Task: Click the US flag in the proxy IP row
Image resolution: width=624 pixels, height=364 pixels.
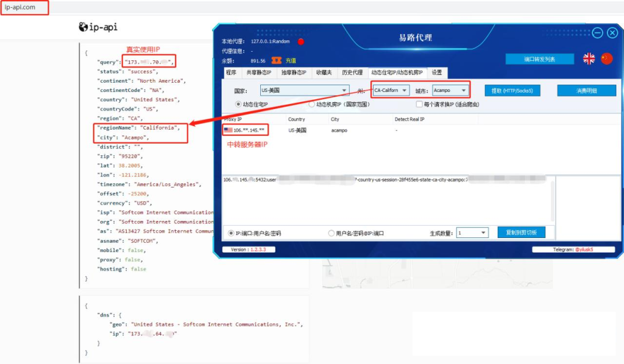Action: tap(228, 130)
